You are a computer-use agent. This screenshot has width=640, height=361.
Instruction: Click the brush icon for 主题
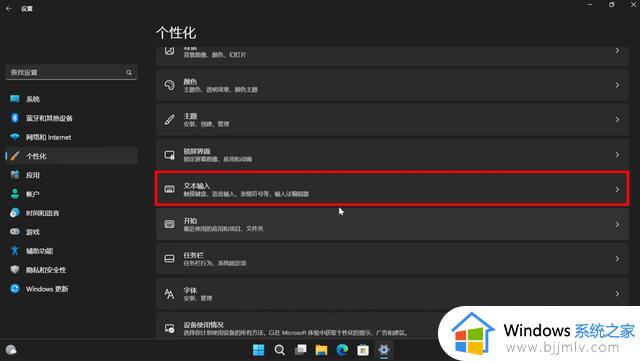tap(169, 120)
